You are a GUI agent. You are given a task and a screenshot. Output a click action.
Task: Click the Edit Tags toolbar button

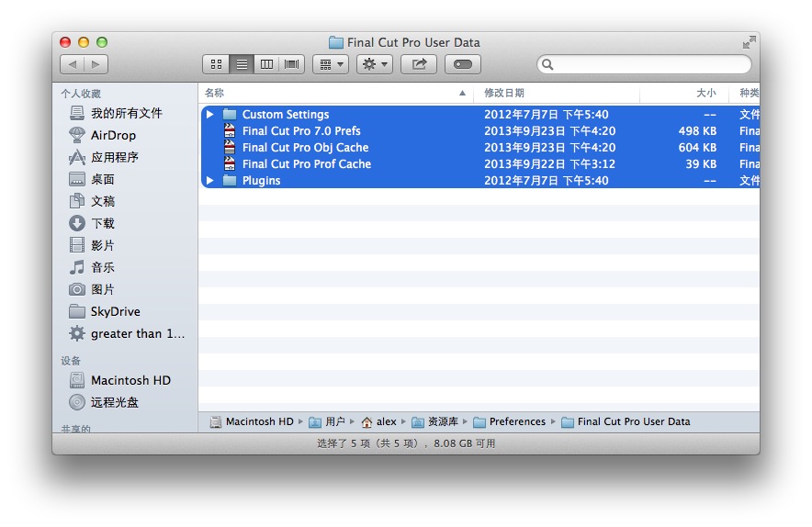pyautogui.click(x=462, y=64)
